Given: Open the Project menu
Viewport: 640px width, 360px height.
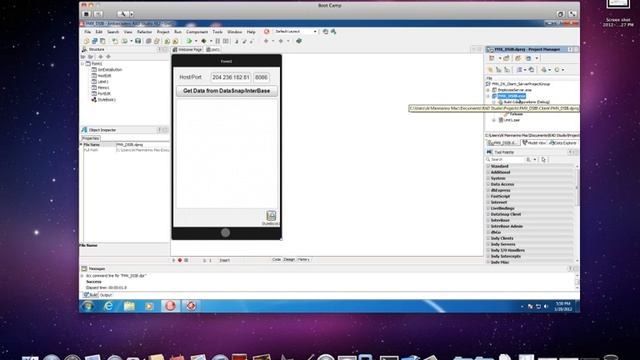Looking at the screenshot, I should [163, 32].
